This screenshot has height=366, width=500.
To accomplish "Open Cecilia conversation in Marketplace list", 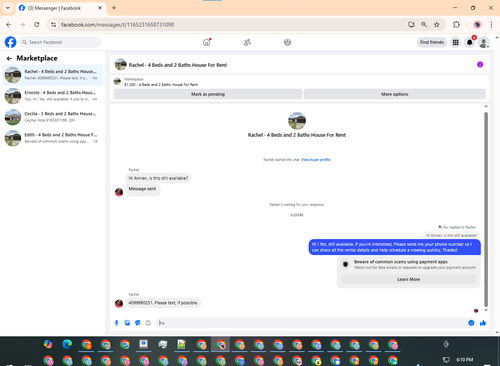I will [x=53, y=117].
